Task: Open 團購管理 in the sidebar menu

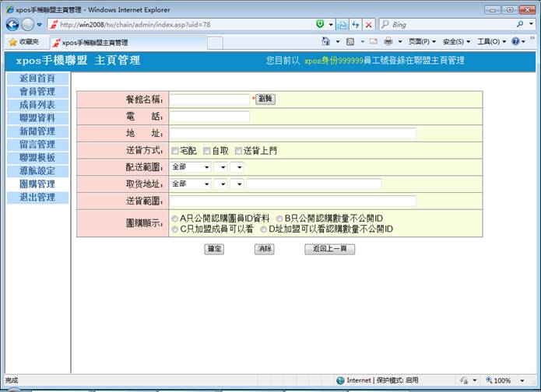Action: pos(37,184)
